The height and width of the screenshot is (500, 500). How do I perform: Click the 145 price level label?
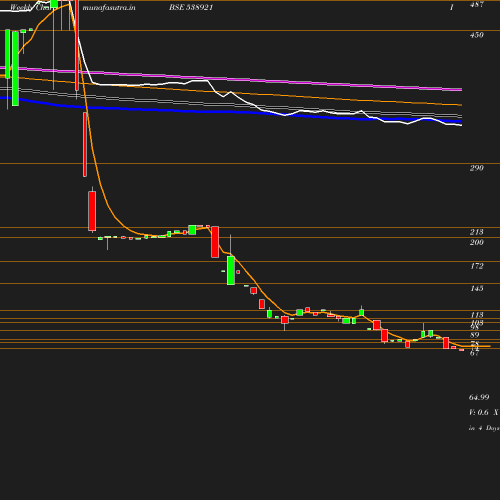click(476, 288)
